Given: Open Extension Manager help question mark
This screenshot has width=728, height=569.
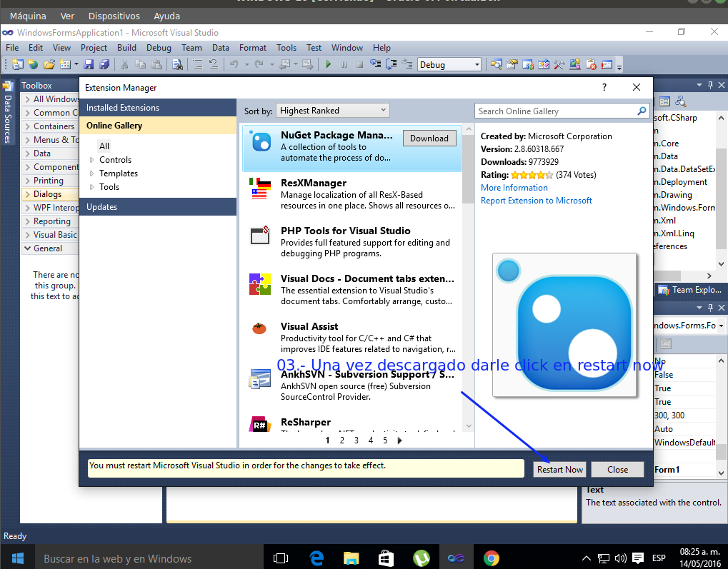Looking at the screenshot, I should point(604,87).
